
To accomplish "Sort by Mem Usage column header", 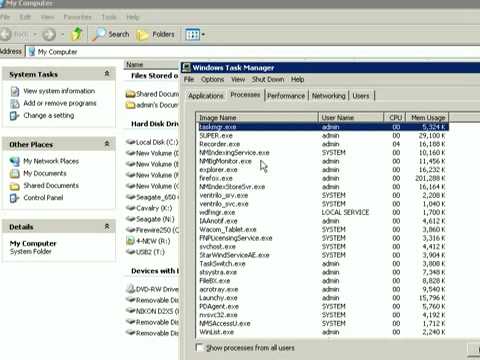I will click(427, 118).
